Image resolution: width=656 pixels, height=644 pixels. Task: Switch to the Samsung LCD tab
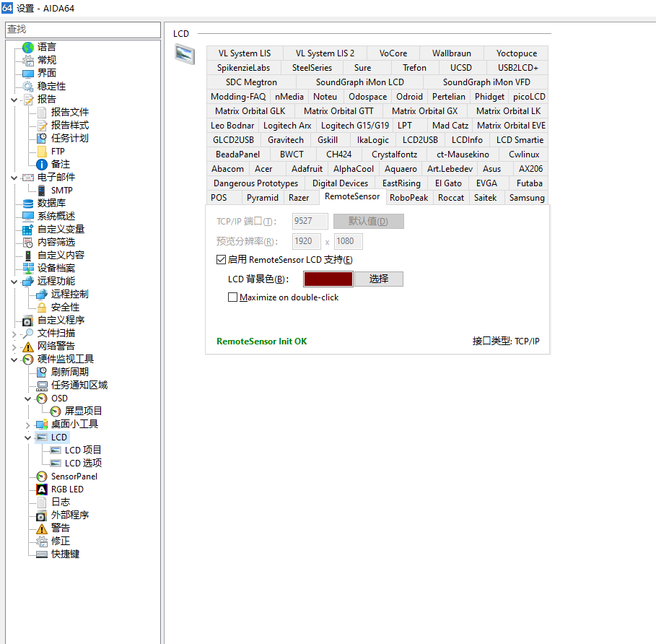pyautogui.click(x=526, y=198)
